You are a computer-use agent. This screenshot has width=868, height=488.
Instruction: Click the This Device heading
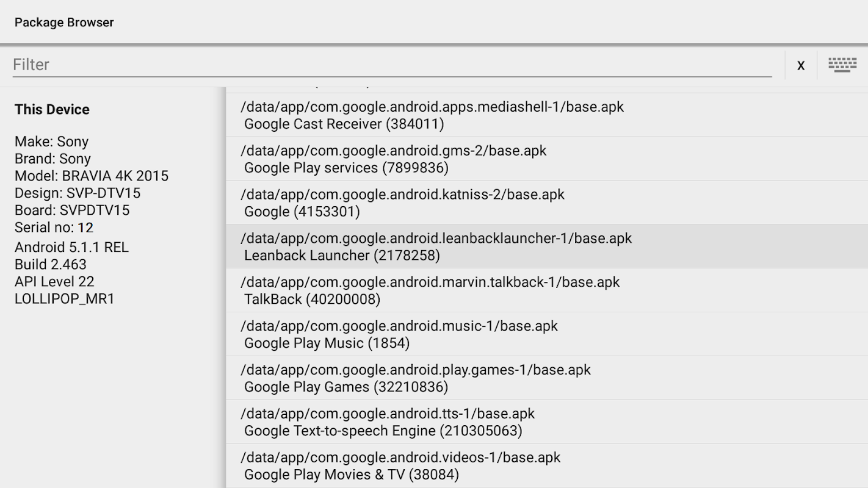click(x=52, y=110)
